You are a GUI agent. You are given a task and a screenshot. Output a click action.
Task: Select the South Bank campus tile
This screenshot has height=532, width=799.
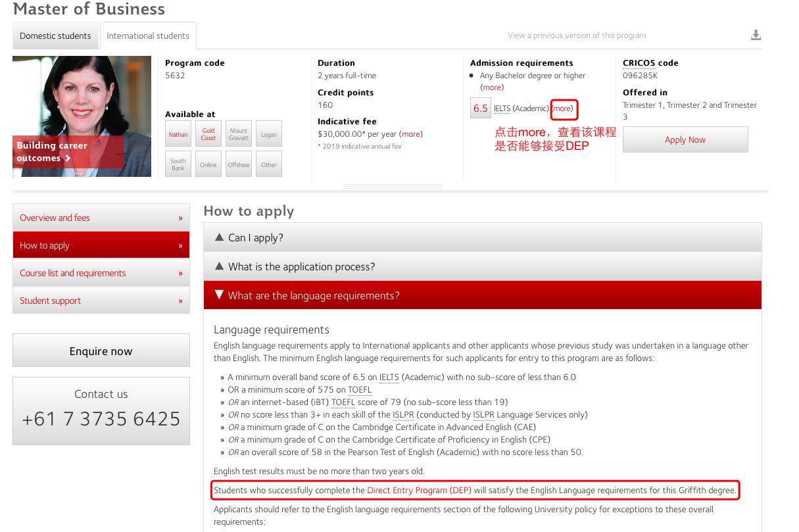(178, 164)
